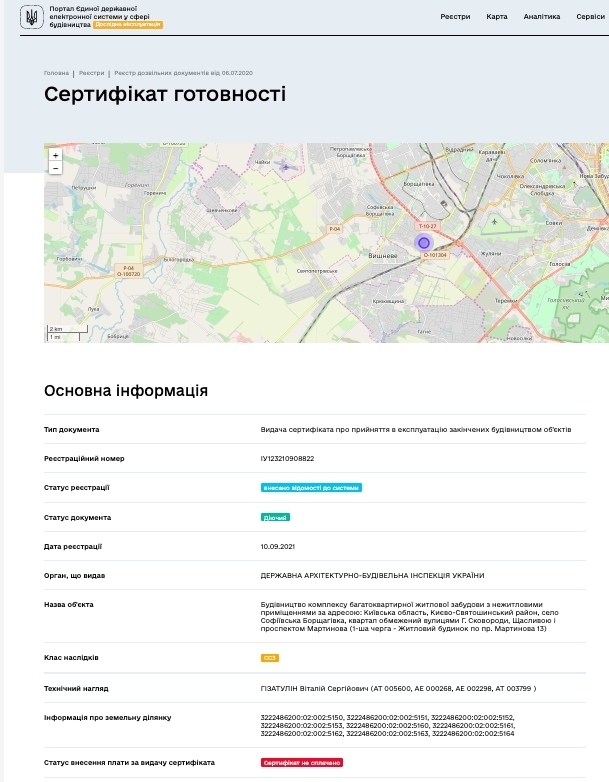Click the object name description text
The height and width of the screenshot is (782, 609).
click(x=409, y=616)
